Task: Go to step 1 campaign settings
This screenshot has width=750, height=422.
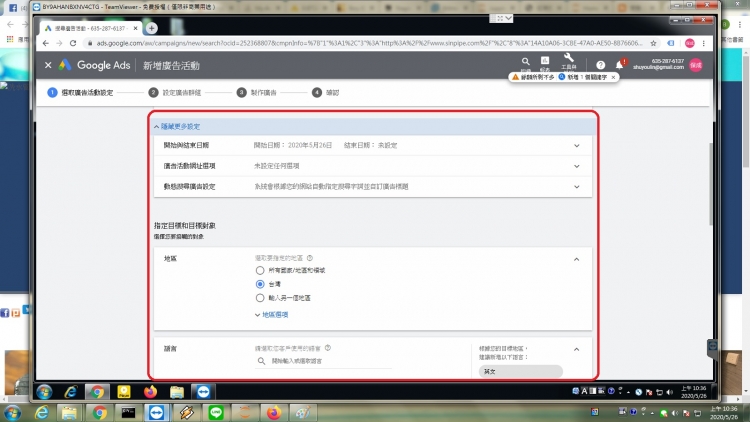Action: pyautogui.click(x=80, y=93)
